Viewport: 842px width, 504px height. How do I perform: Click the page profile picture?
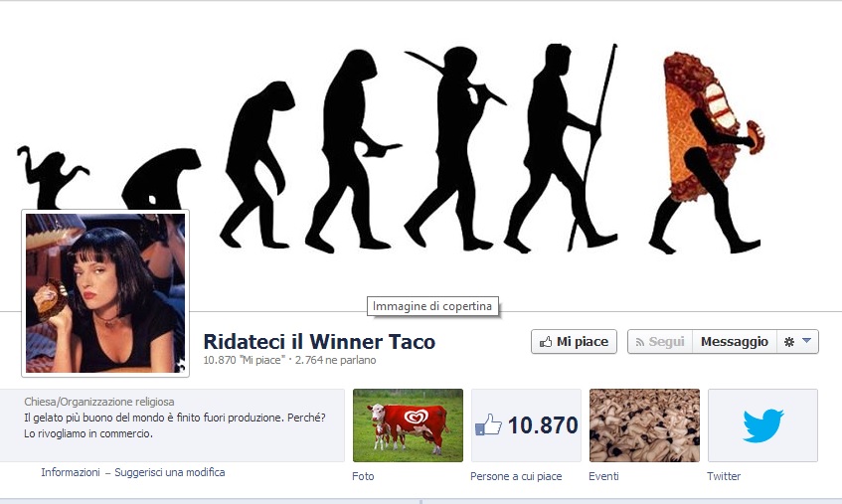click(105, 293)
